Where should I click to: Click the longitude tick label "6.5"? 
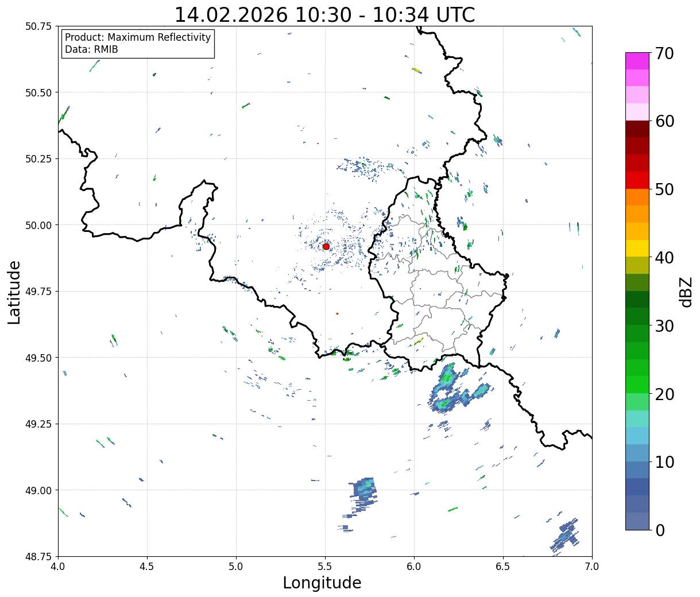pyautogui.click(x=503, y=567)
